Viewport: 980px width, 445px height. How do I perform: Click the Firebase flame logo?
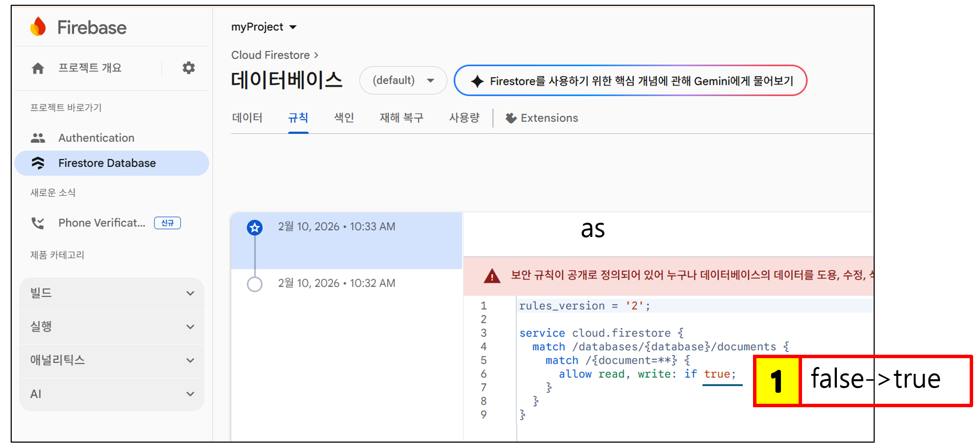click(x=38, y=26)
